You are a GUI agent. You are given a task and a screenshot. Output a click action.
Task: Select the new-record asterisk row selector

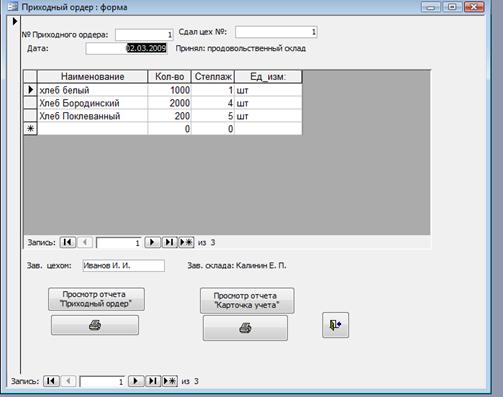click(30, 129)
